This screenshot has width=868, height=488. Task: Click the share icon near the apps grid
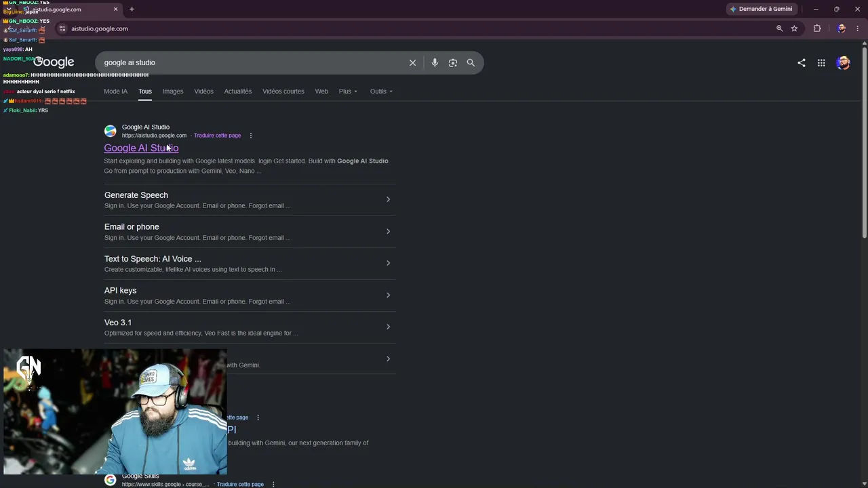tap(802, 63)
